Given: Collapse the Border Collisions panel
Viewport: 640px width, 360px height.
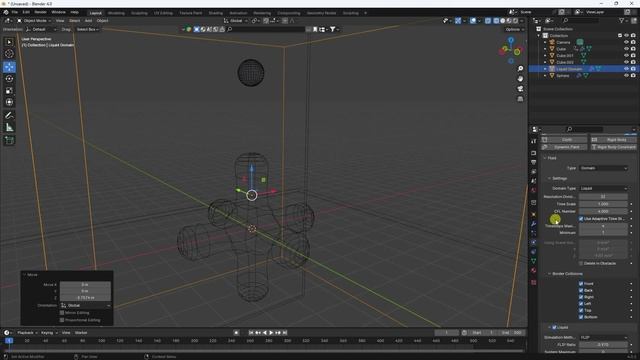Looking at the screenshot, I should click(x=549, y=274).
